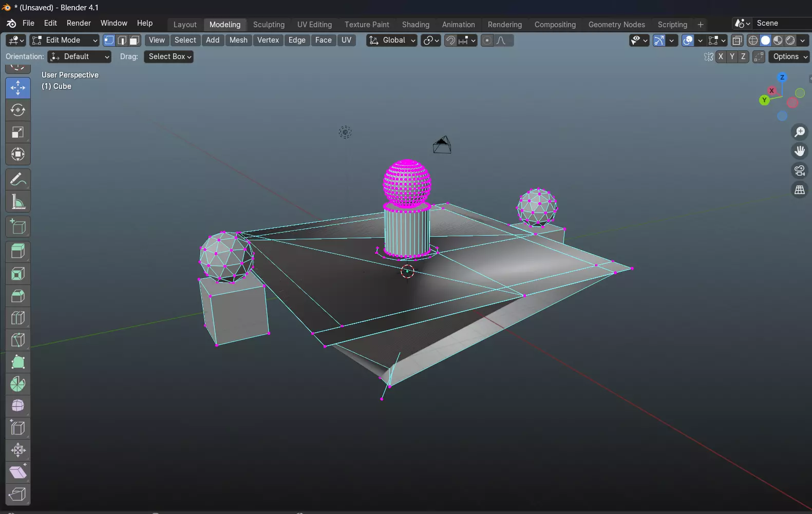Switch to the Geometry Nodes tab
Viewport: 812px width, 514px height.
pos(616,25)
